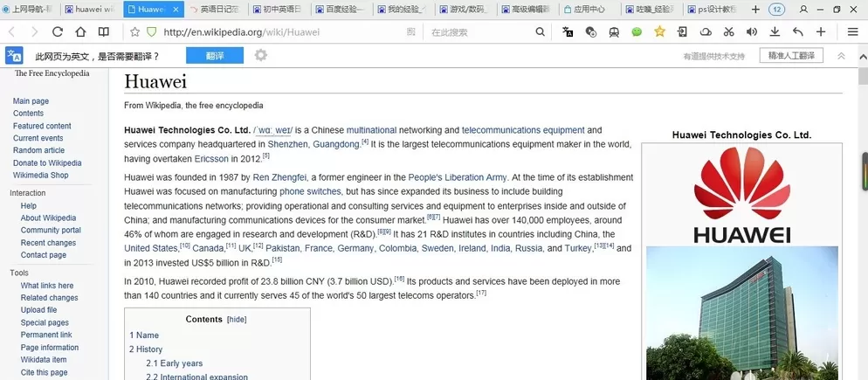Add toolbar extension plus icon

point(821,32)
